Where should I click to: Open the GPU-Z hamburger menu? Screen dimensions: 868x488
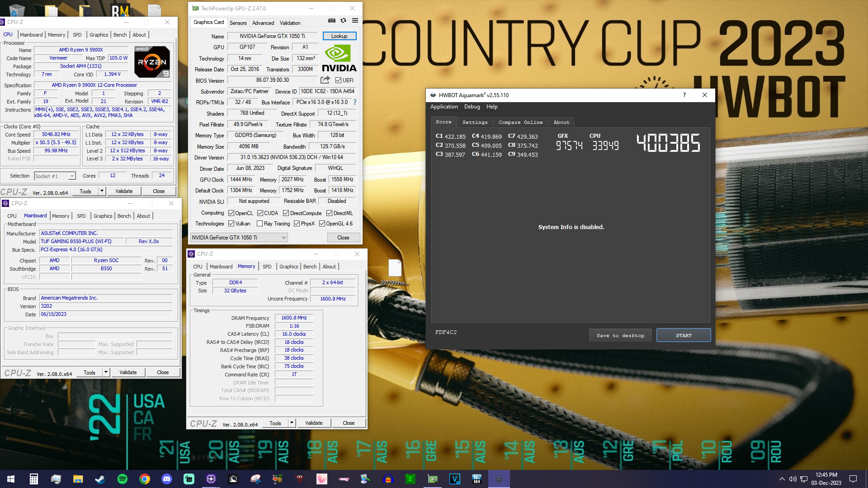coord(355,20)
